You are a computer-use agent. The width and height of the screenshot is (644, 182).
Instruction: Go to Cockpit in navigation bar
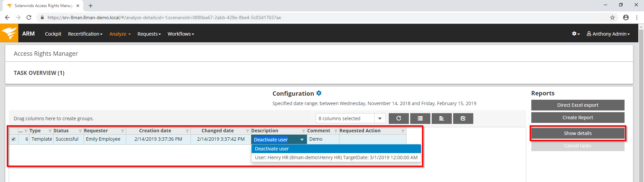(x=53, y=34)
